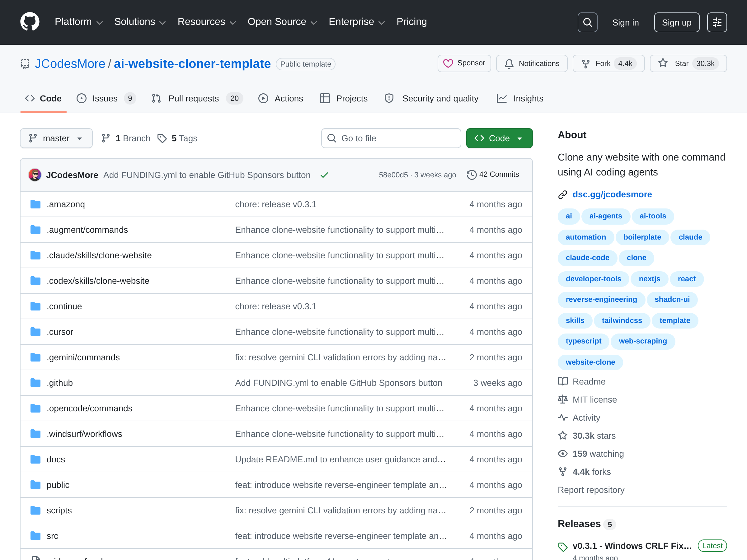Open the Security and quality tab
Screen dimensions: 747x560
coord(431,99)
